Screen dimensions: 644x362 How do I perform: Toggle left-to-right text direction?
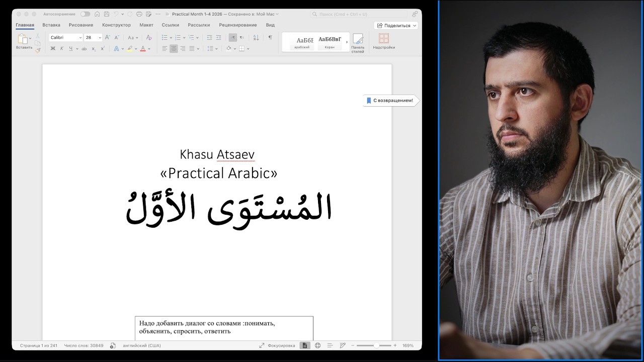coord(232,38)
